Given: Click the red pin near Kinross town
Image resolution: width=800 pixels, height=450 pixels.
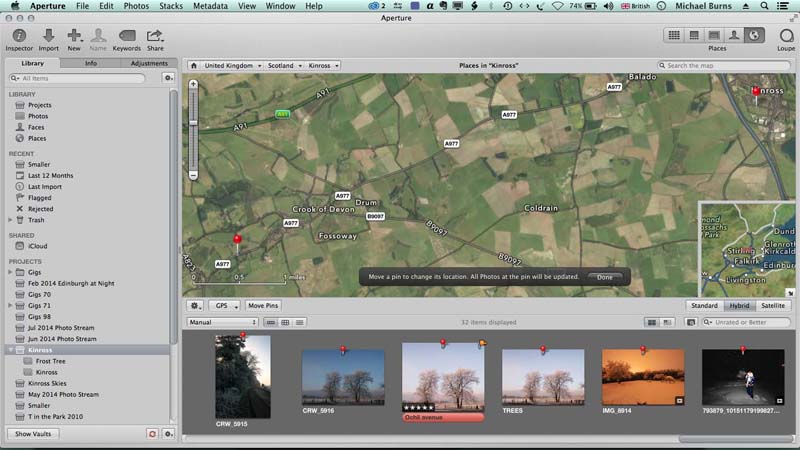Looking at the screenshot, I should [756, 93].
